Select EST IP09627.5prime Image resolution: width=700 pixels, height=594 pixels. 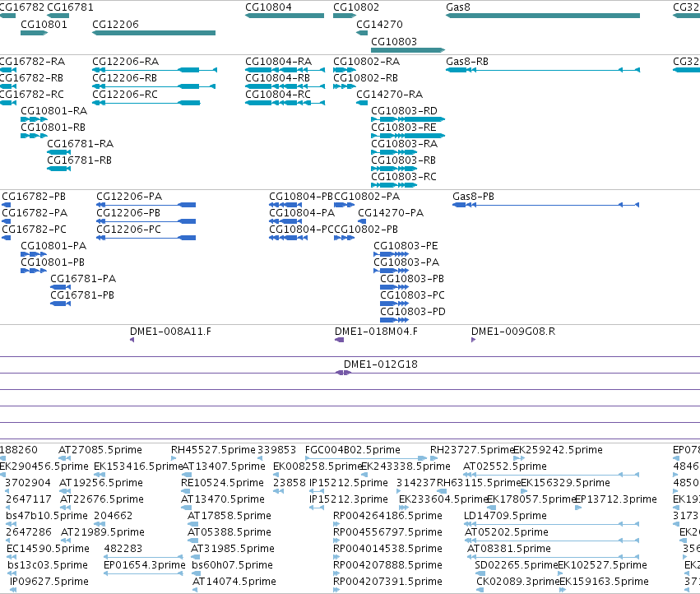click(49, 582)
